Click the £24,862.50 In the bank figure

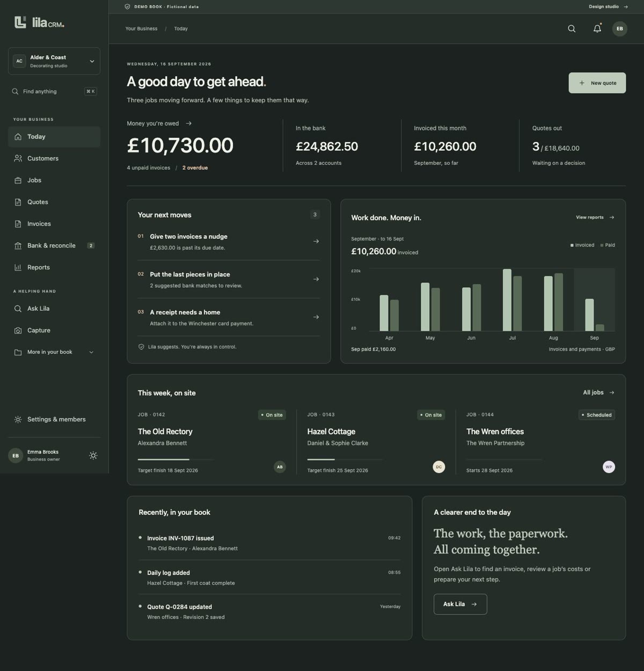pos(327,147)
